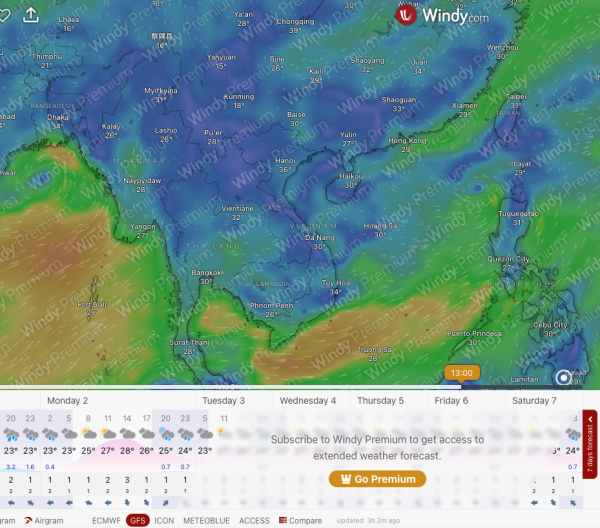The height and width of the screenshot is (528, 600).
Task: Jump to Tuesday 3 in the forecast
Action: (223, 400)
